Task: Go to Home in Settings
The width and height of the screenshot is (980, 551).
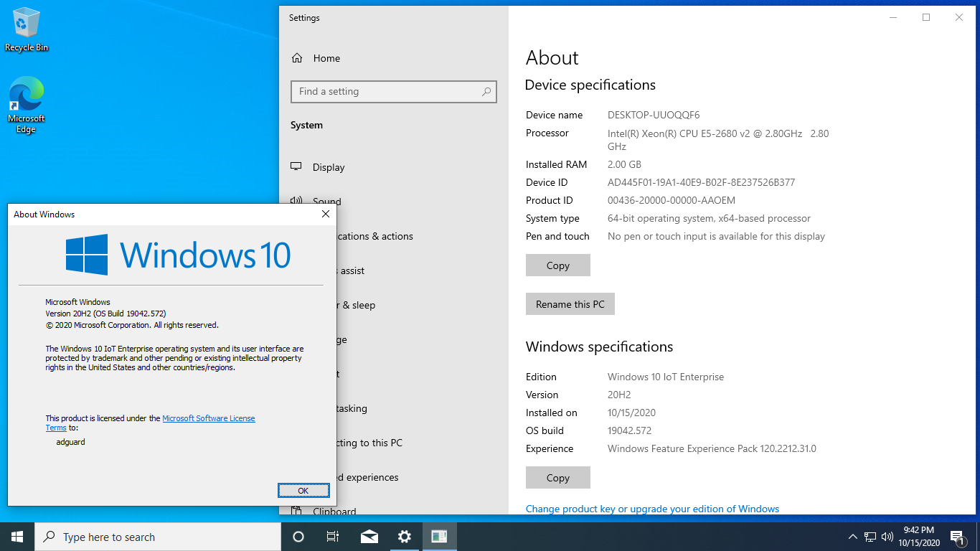Action: (326, 58)
